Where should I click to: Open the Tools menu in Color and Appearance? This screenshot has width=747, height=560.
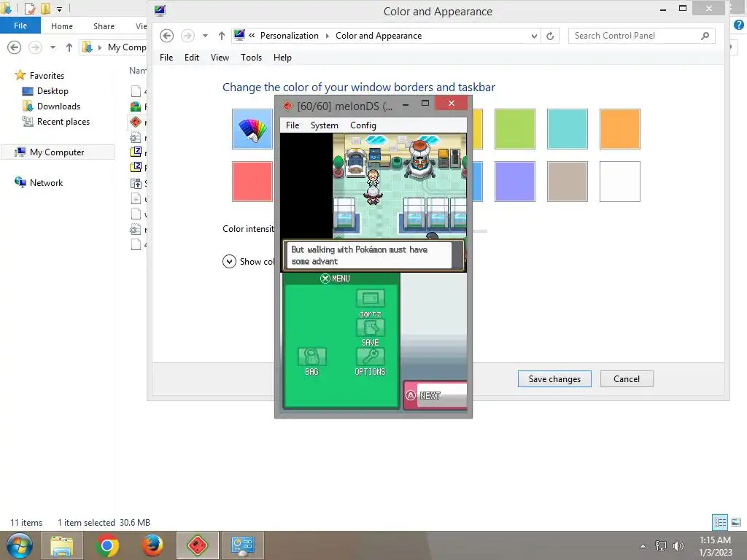point(251,58)
